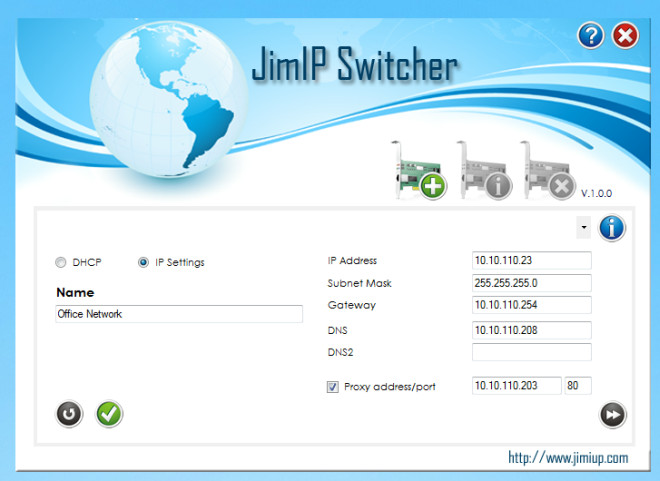This screenshot has width=660, height=481.
Task: Open the help question mark button
Action: tap(591, 35)
